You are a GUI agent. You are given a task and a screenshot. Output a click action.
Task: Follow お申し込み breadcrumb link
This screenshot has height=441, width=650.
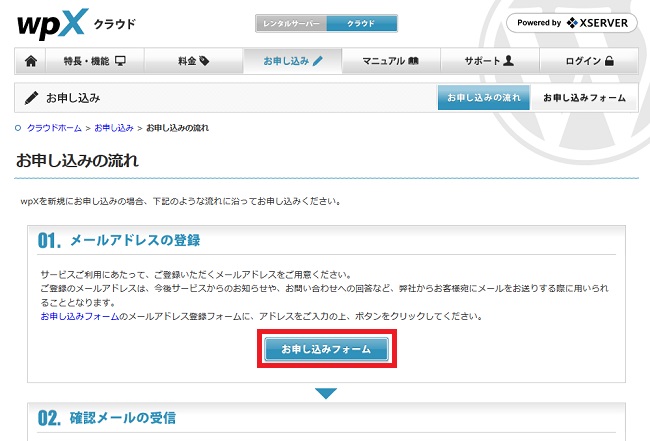coord(114,128)
